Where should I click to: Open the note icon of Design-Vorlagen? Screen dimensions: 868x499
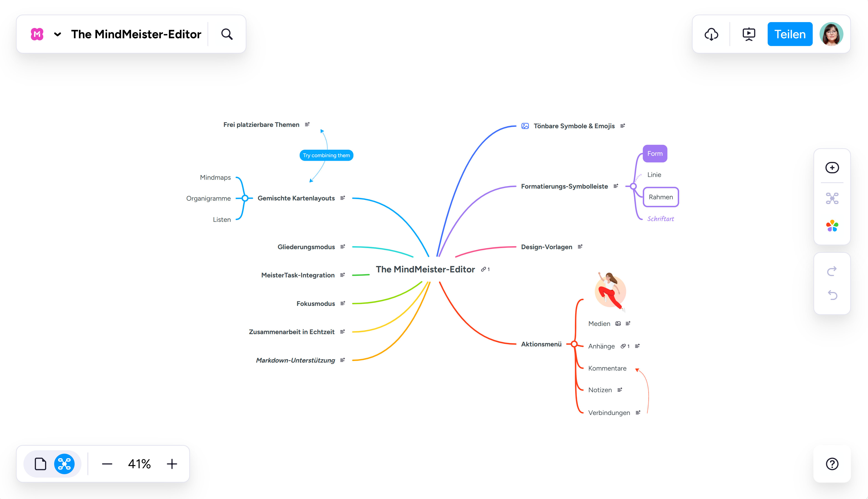pyautogui.click(x=580, y=247)
